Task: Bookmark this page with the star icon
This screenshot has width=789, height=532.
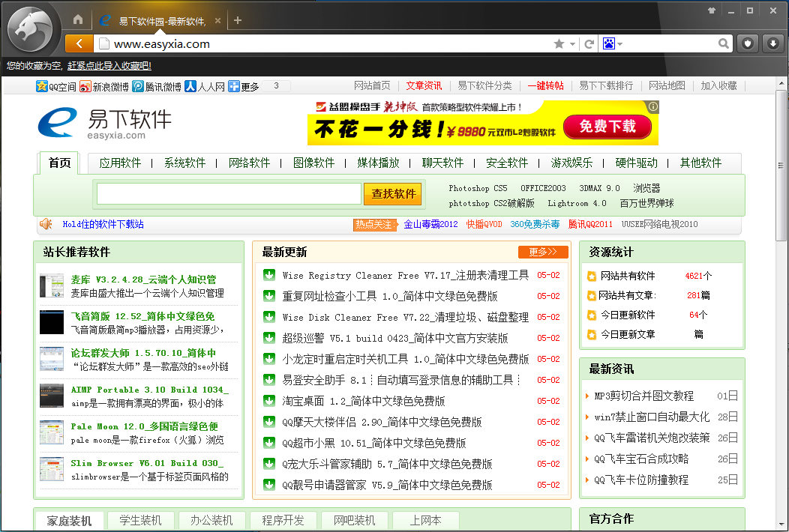Action: 559,44
